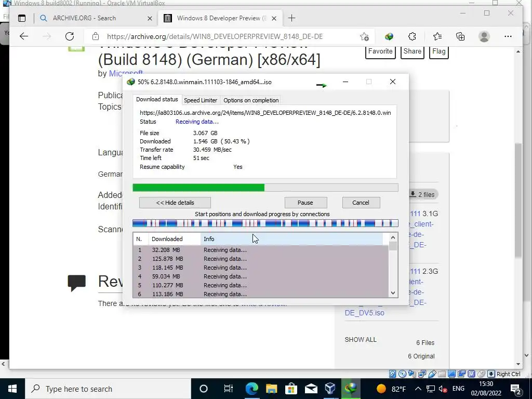Close the Windows 8 Developer Preview tab
The image size is (532, 399).
(274, 18)
